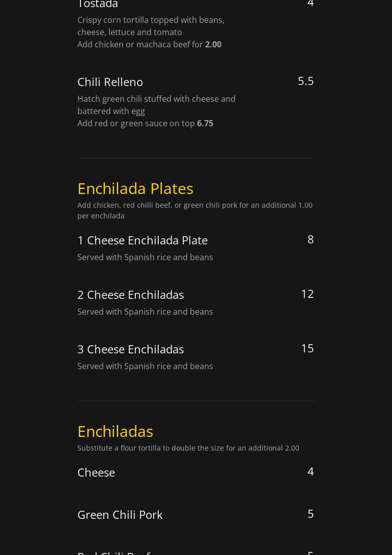392x555 pixels.
Task: Click the Enchilada Plates section heading
Action: coord(135,188)
